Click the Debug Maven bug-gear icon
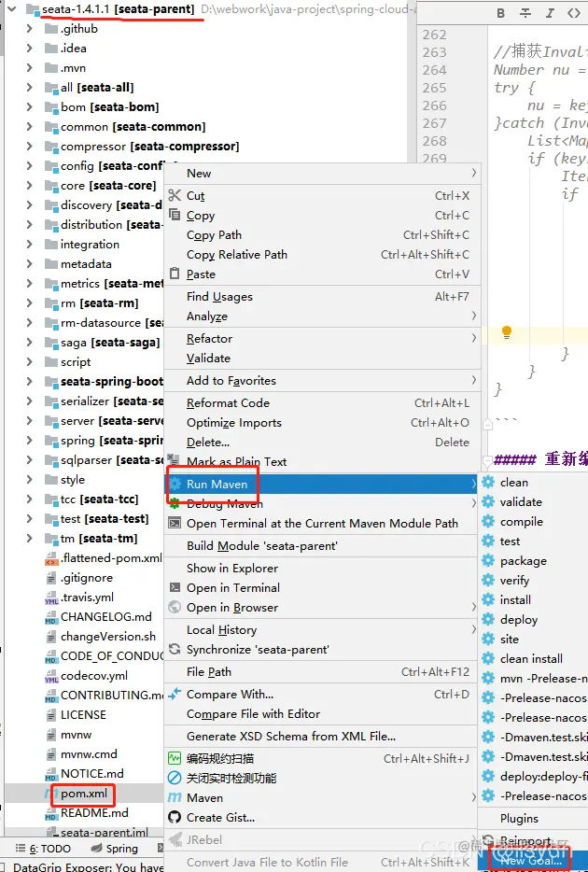Screen dimensions: 588x872 (175, 503)
